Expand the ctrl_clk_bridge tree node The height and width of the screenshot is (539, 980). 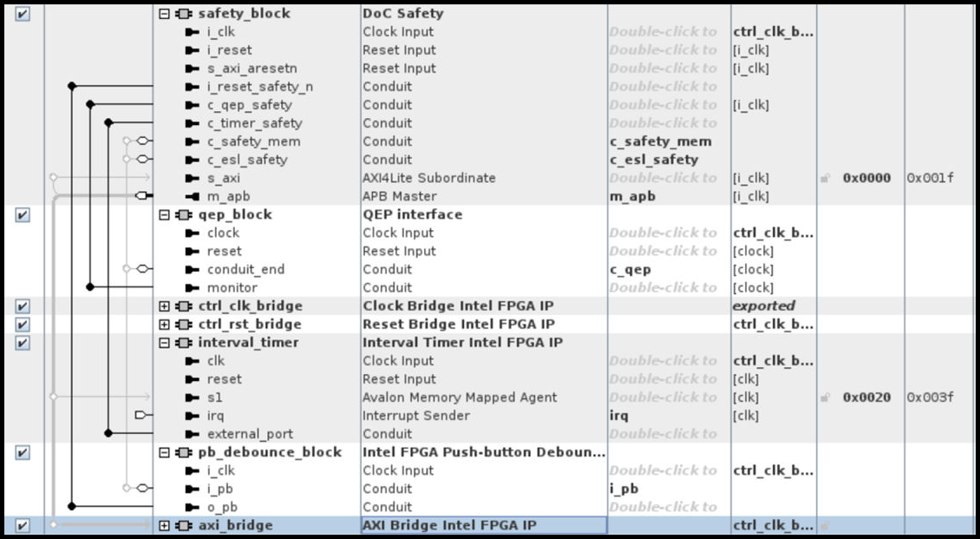click(x=165, y=306)
